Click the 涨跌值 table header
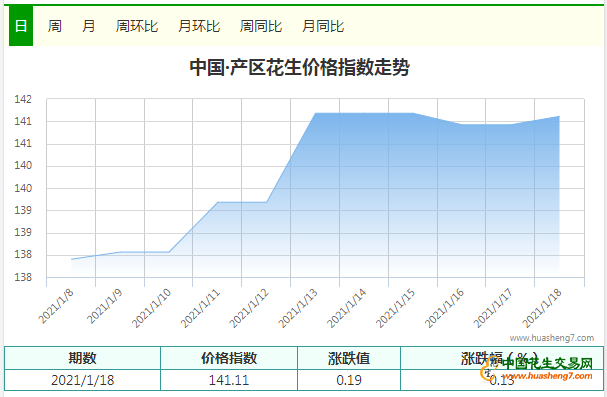Image resolution: width=607 pixels, height=397 pixels. [349, 358]
